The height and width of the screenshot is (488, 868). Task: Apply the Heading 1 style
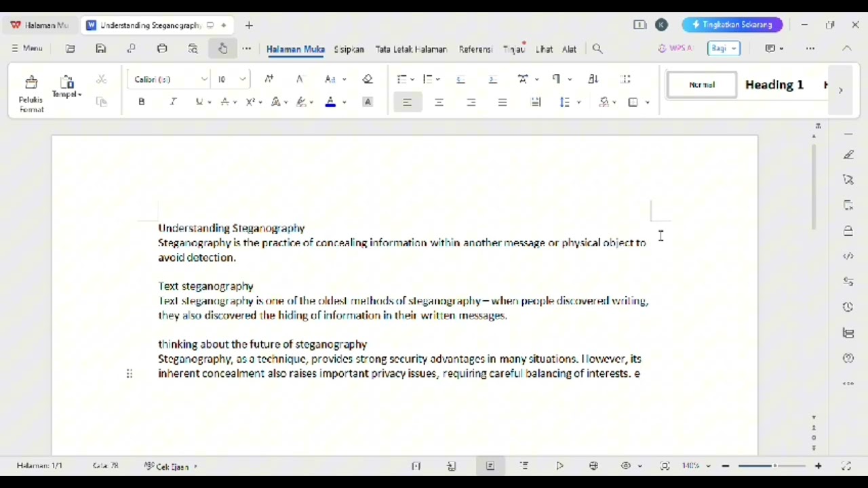click(x=774, y=85)
